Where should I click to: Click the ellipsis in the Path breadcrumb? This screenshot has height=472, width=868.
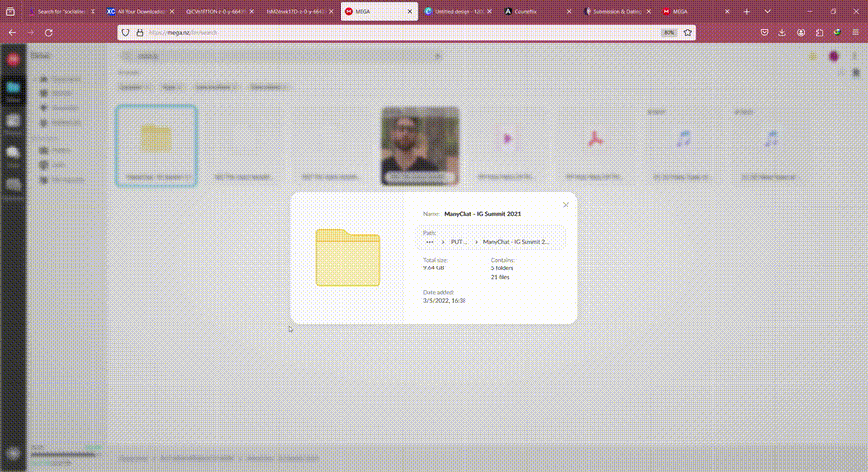point(429,242)
